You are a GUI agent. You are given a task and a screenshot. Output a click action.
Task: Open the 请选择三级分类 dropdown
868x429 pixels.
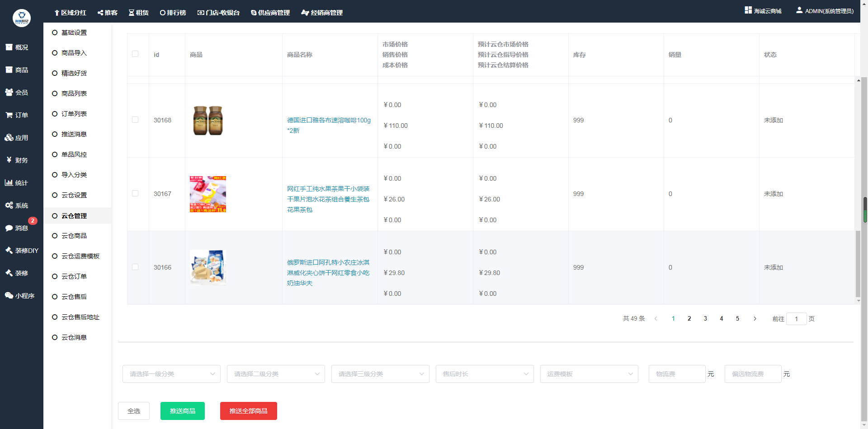coord(380,374)
